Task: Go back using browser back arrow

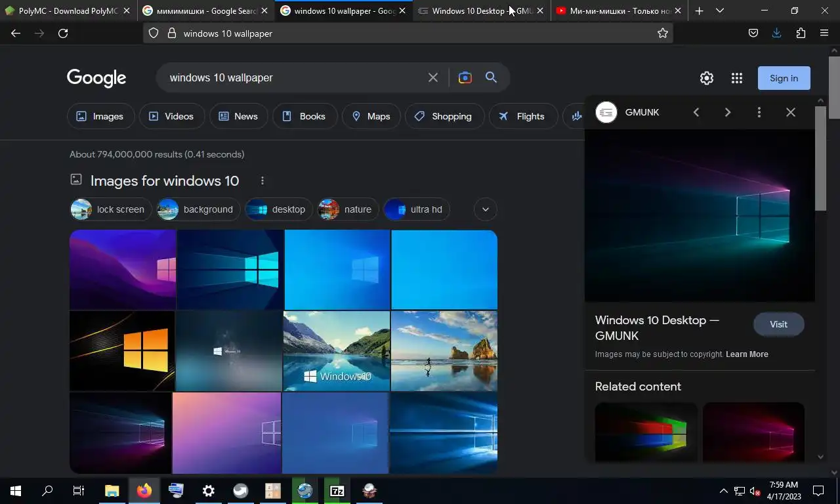Action: [x=16, y=33]
